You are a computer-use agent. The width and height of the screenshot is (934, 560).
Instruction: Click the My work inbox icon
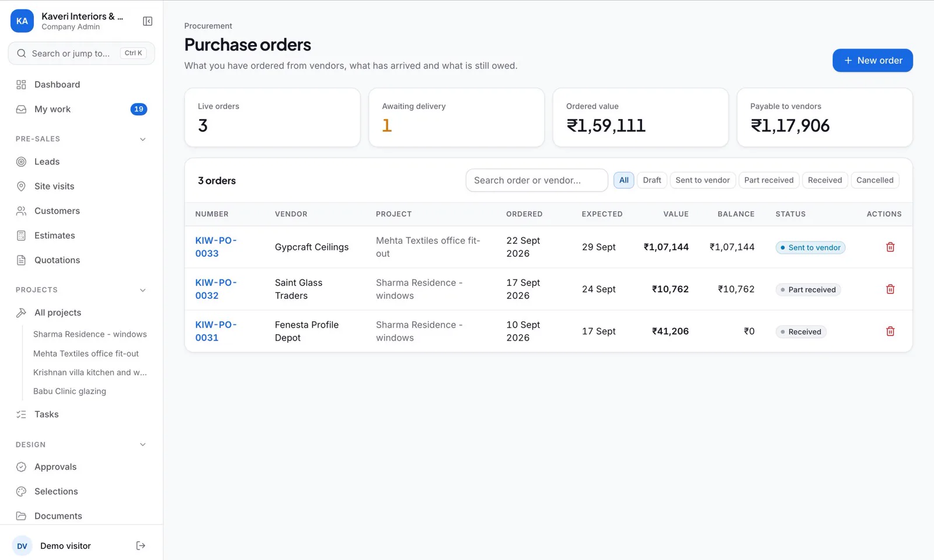(22, 109)
